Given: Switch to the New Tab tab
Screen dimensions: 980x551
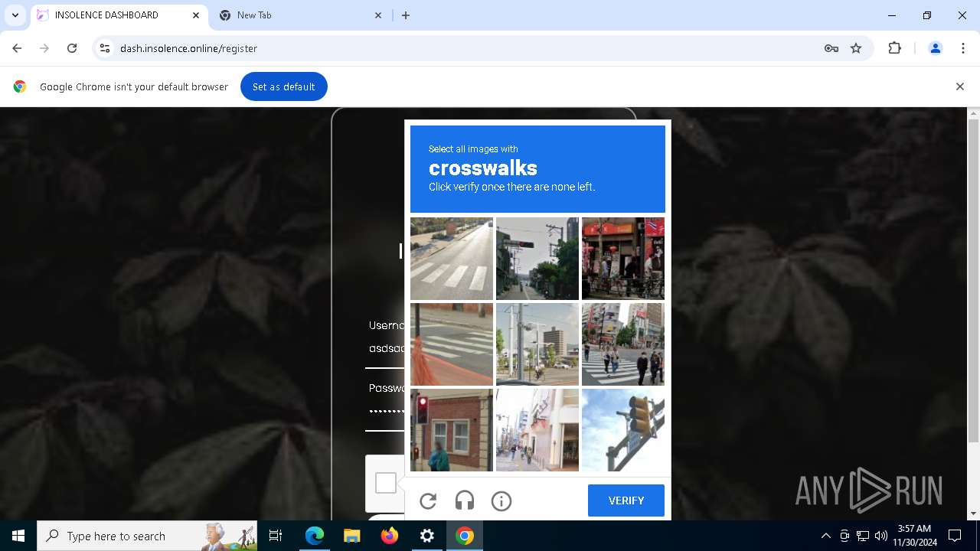Looking at the screenshot, I should click(301, 15).
